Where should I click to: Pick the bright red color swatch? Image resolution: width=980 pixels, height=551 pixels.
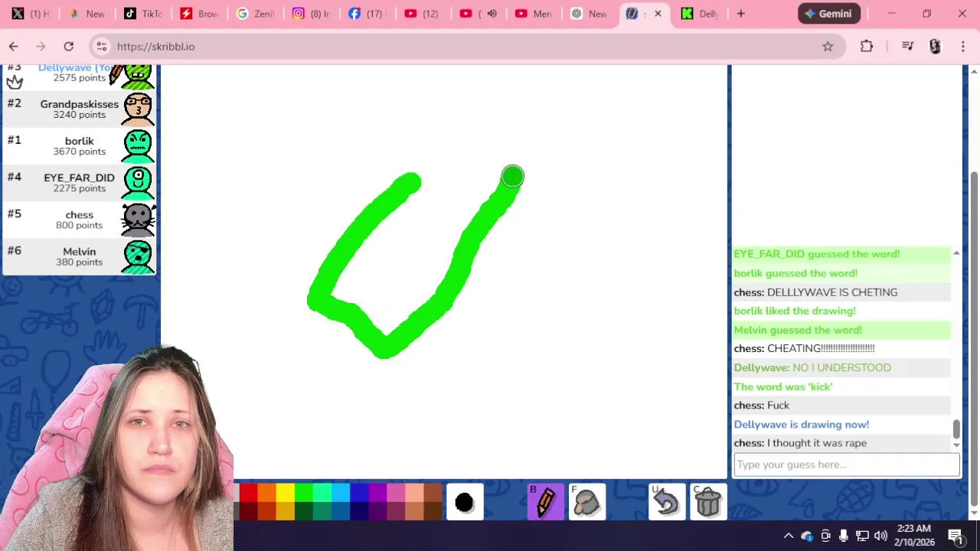248,493
